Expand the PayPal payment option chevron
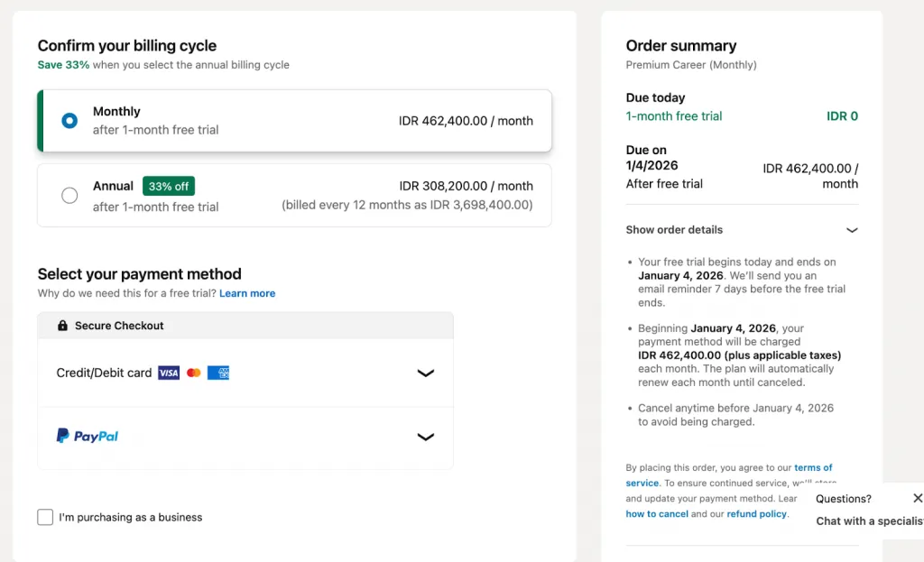Image resolution: width=924 pixels, height=562 pixels. (x=426, y=437)
